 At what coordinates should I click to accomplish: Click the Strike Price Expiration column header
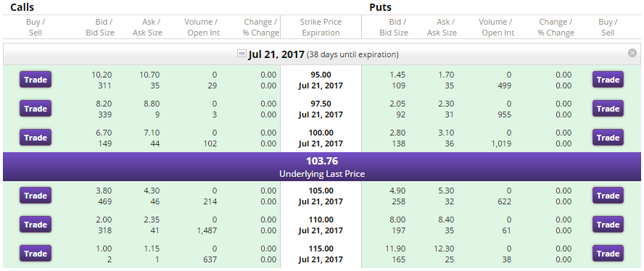(x=321, y=27)
